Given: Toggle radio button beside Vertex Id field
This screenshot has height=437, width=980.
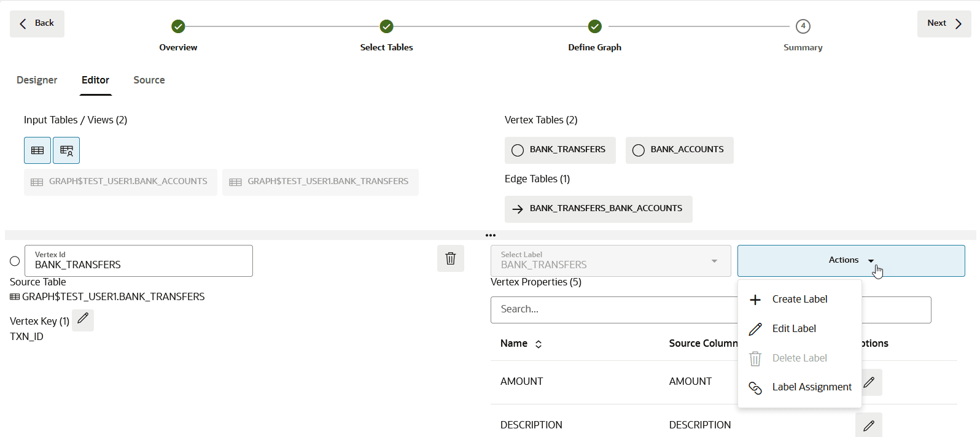Looking at the screenshot, I should click(15, 261).
